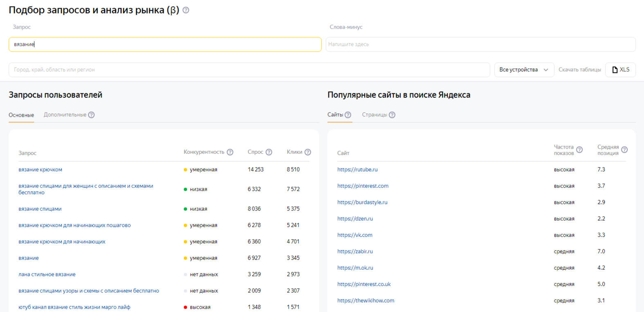Open query вязание крючком для начинающих пошагово
Screen dimensions: 644x312
tap(74, 225)
